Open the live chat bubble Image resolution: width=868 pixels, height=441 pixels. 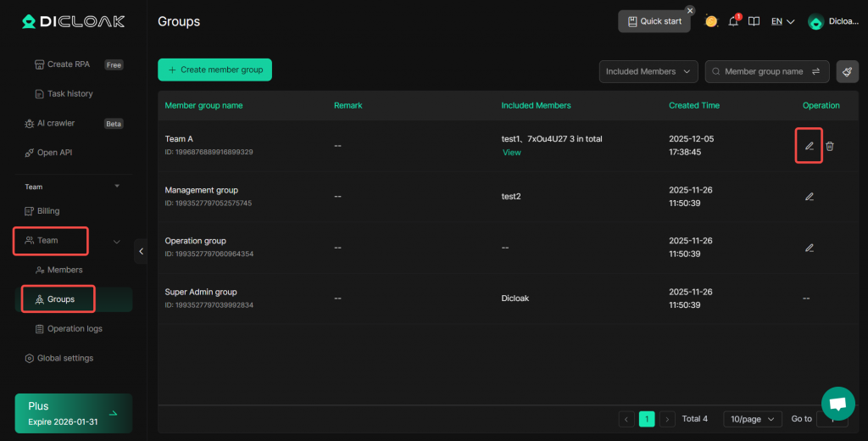[837, 404]
